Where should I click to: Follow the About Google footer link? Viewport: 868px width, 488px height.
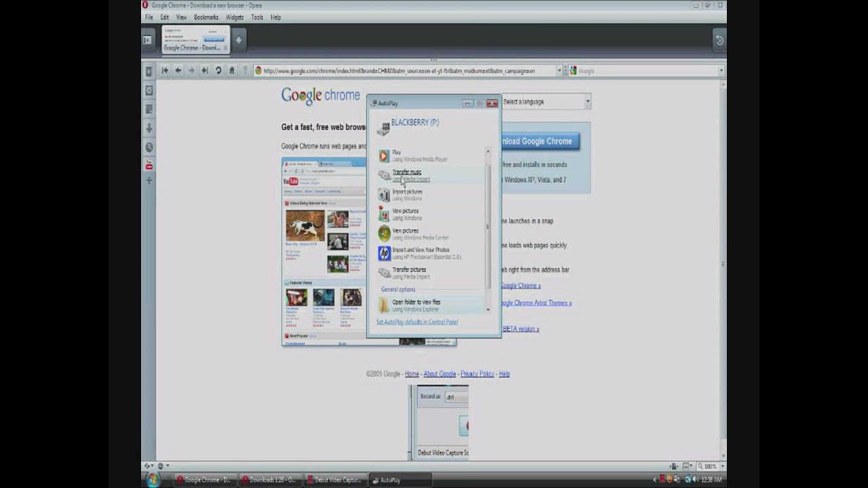click(x=439, y=373)
